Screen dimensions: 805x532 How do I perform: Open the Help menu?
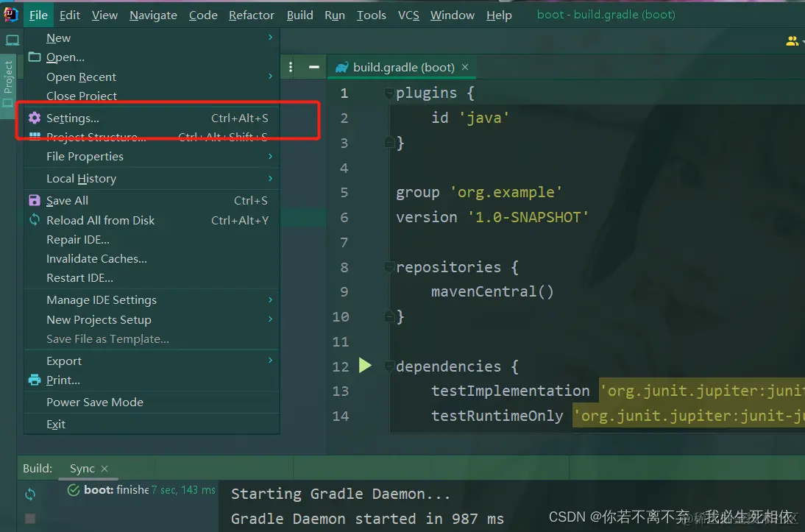(x=499, y=15)
